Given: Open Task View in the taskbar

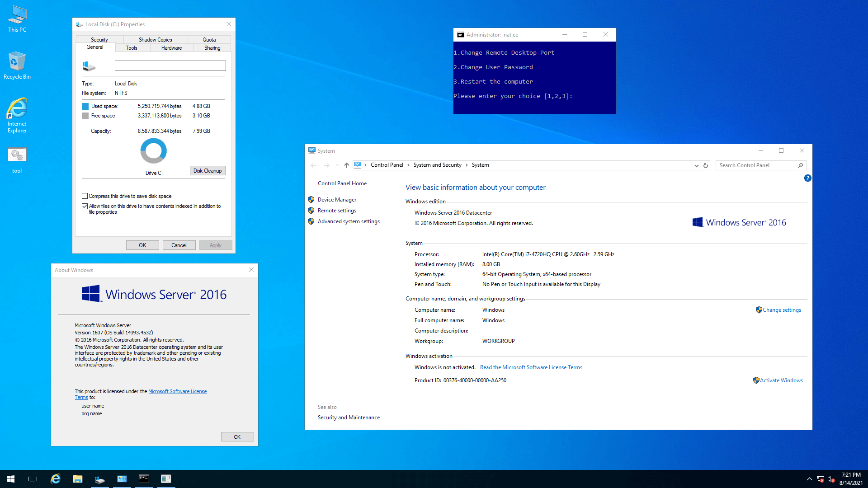Looking at the screenshot, I should point(33,479).
